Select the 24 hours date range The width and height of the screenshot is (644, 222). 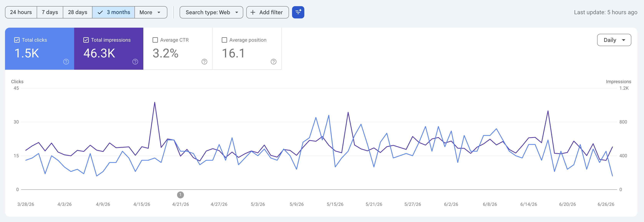(21, 12)
